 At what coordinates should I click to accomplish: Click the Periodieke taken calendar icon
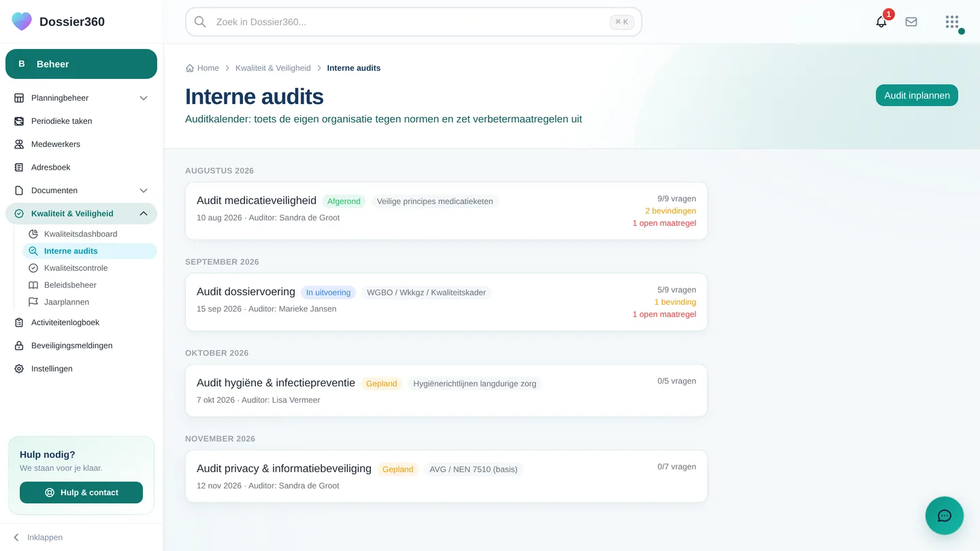(x=19, y=121)
